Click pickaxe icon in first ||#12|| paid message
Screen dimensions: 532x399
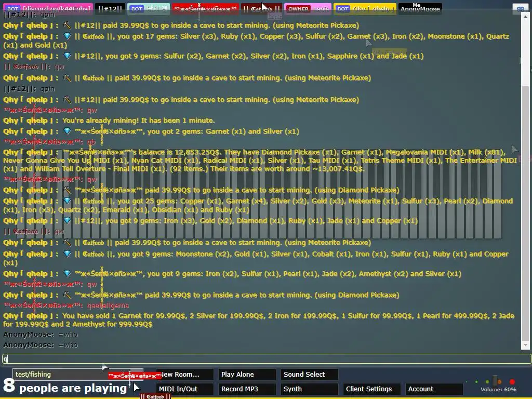tap(67, 25)
